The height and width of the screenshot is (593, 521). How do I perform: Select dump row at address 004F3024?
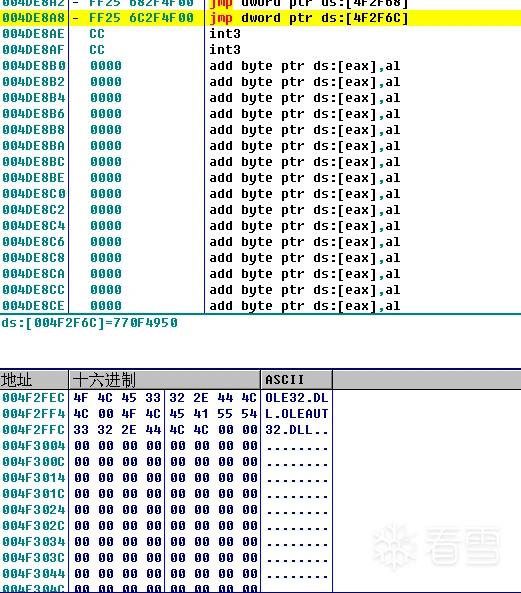tap(166, 510)
